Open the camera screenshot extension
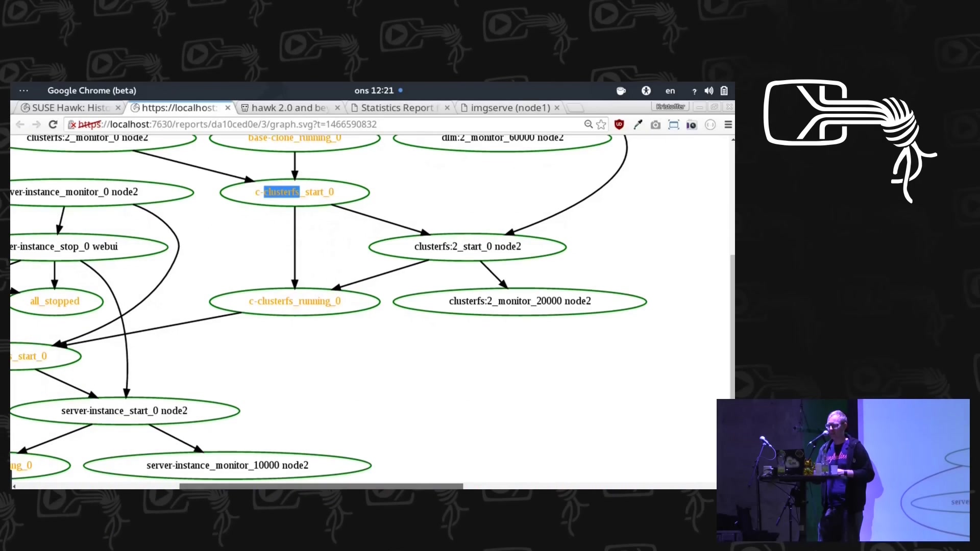Viewport: 980px width, 551px height. [x=656, y=124]
